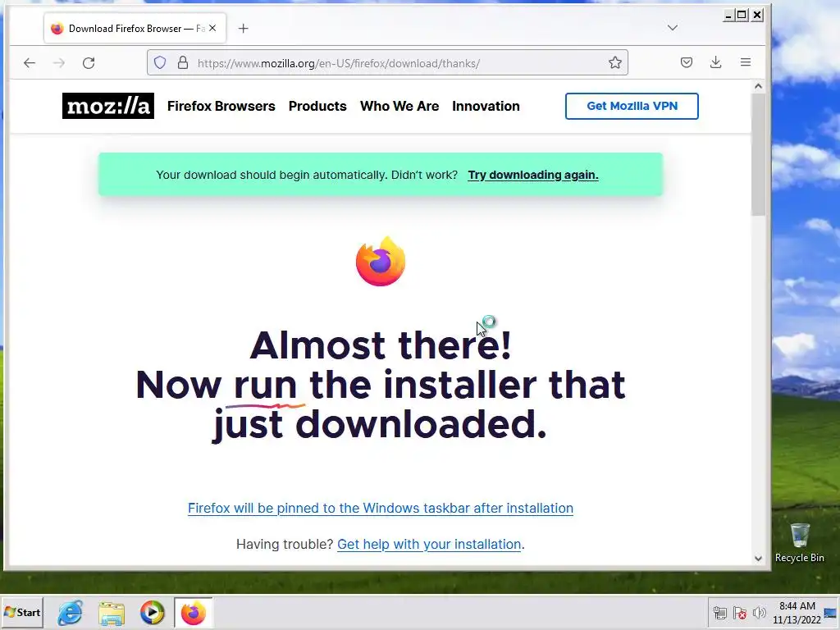The height and width of the screenshot is (630, 840).
Task: Expand the list all tabs chevron
Action: (673, 28)
